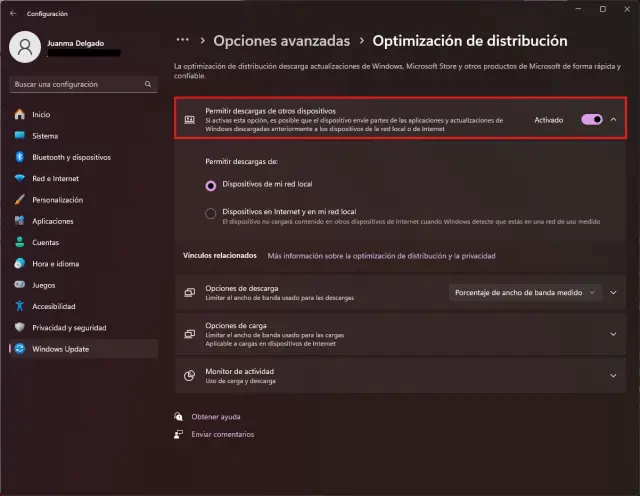Click the Red e Internet wifi icon
This screenshot has width=640, height=496.
coord(19,178)
